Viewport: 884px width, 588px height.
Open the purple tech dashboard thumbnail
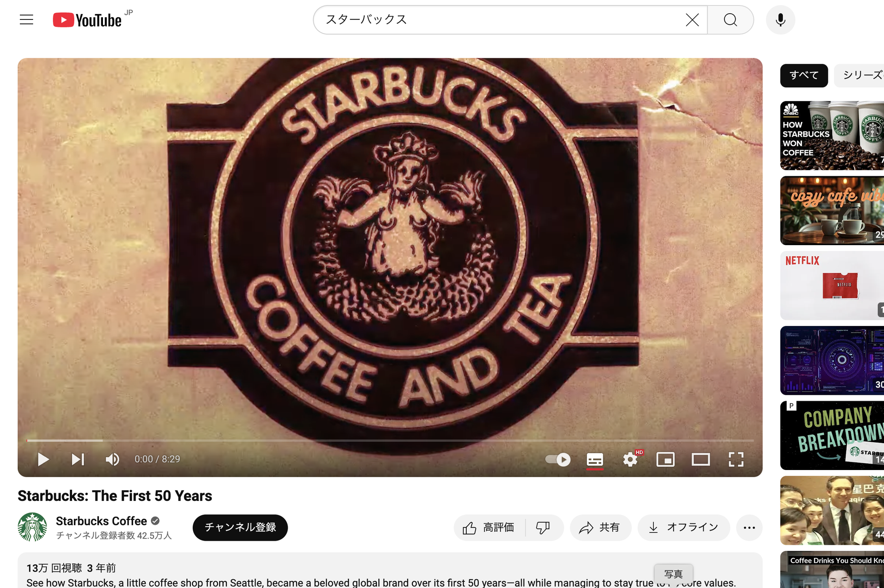[832, 360]
